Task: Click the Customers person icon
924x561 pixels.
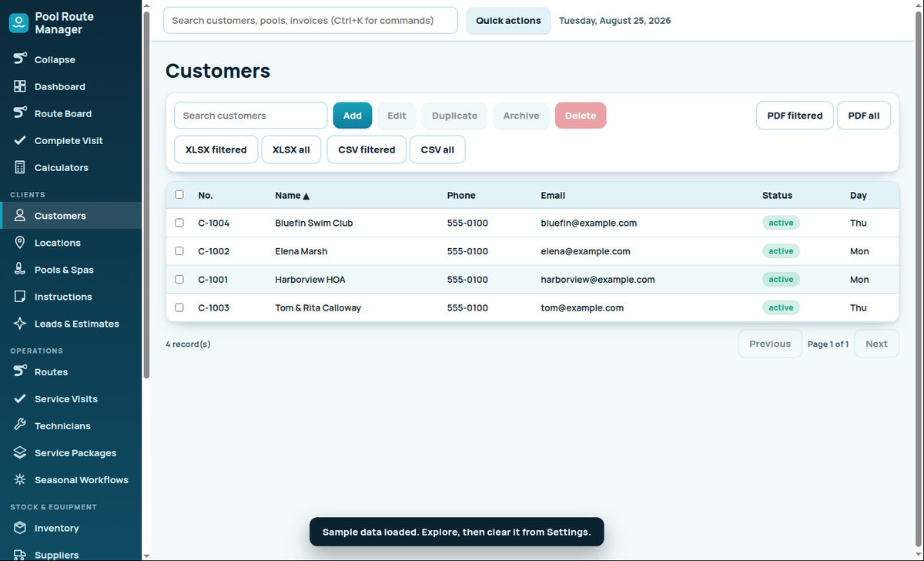Action: 21,216
